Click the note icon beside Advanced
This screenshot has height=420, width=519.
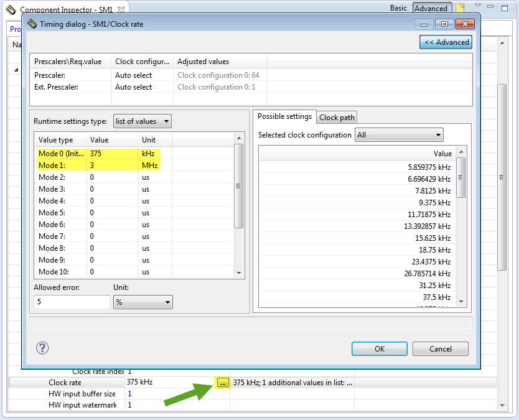pyautogui.click(x=460, y=8)
